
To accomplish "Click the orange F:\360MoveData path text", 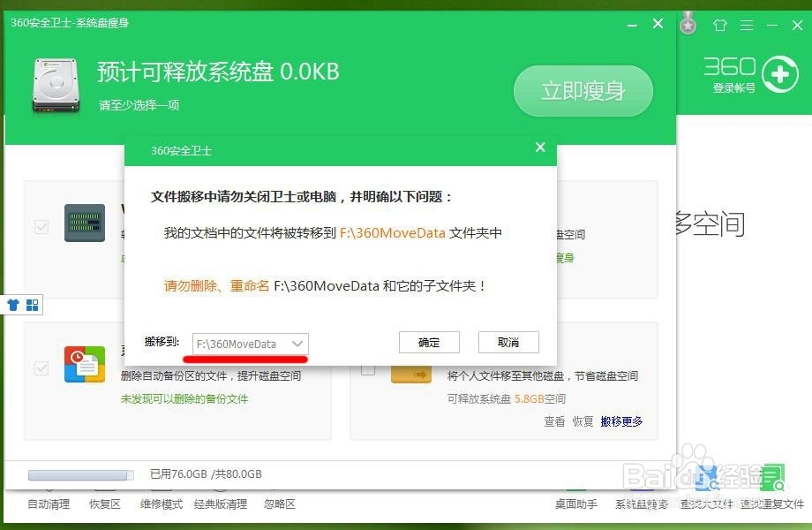I will click(393, 233).
